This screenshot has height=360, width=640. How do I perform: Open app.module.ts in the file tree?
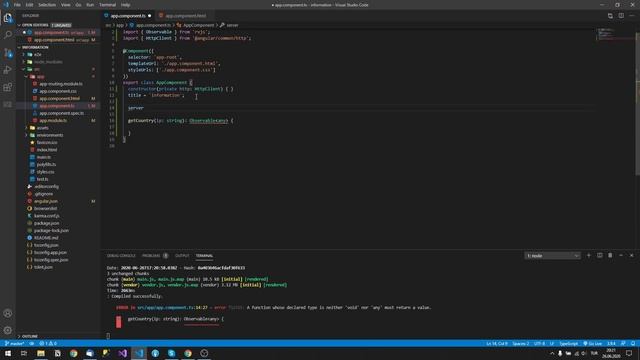tap(53, 120)
